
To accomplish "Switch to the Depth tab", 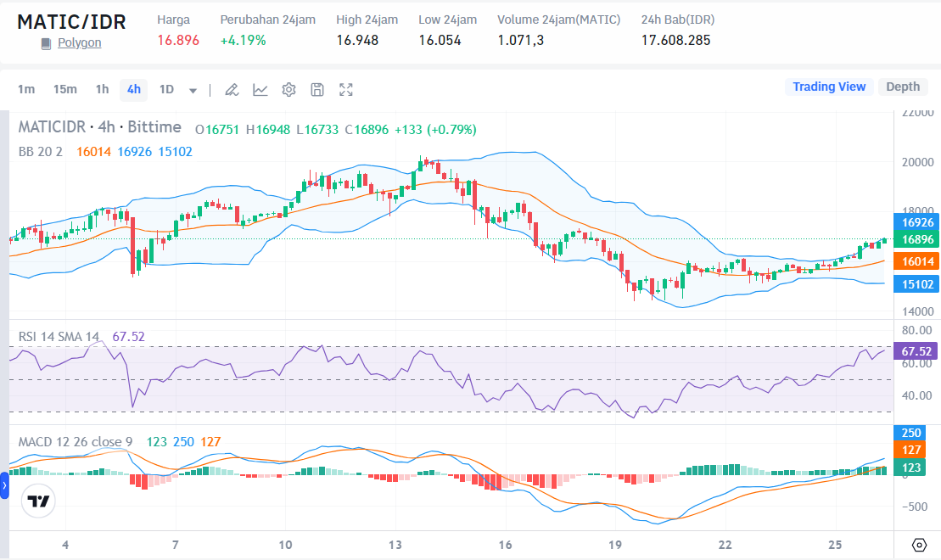I will point(903,87).
